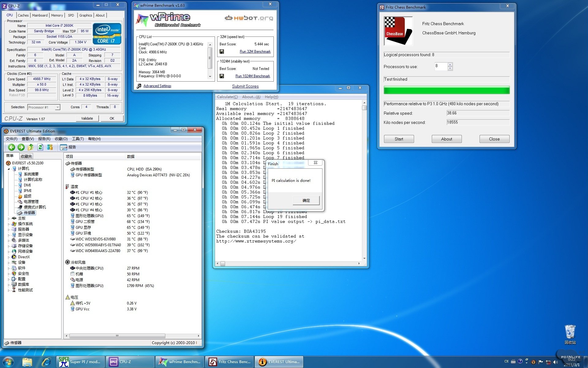Increase the Processors to use stepper
Viewport: 588px width, 368px height.
450,65
